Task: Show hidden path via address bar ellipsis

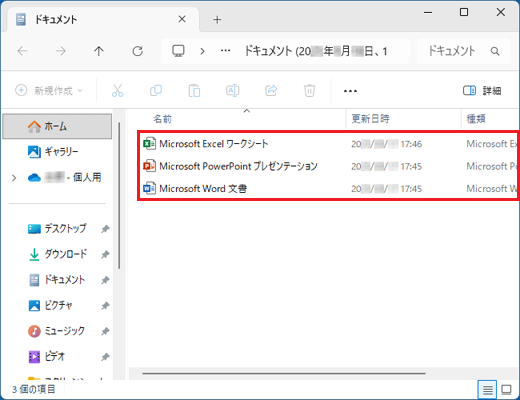Action: click(226, 51)
